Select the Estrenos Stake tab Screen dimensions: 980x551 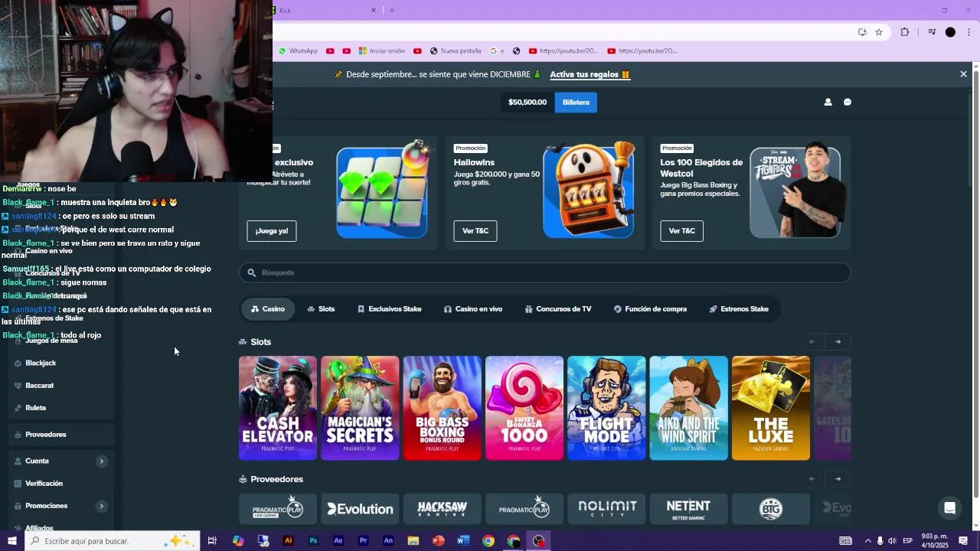click(x=739, y=309)
